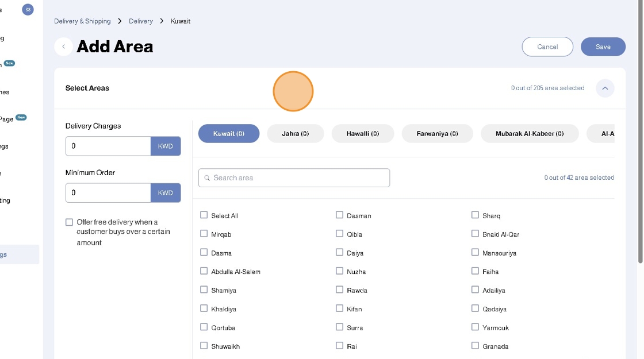The height and width of the screenshot is (359, 644).
Task: Edit the Minimum Order amount field
Action: click(108, 193)
